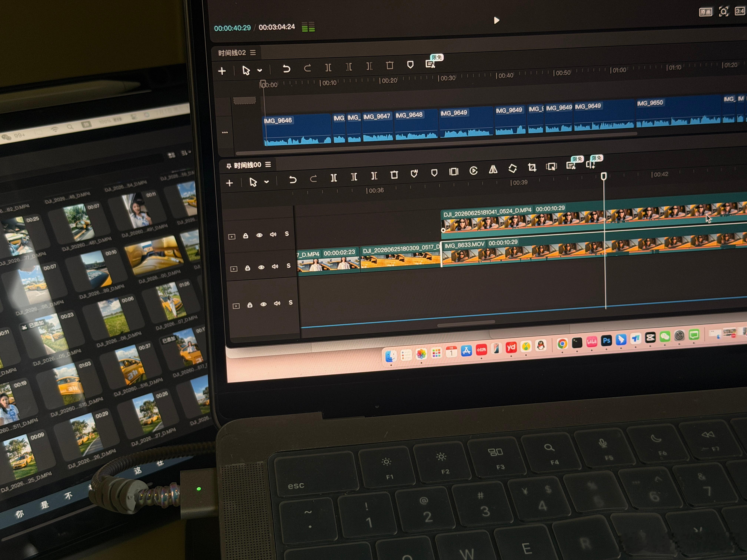This screenshot has height=560, width=747.
Task: Open Google Chrome from the Dock
Action: (562, 344)
